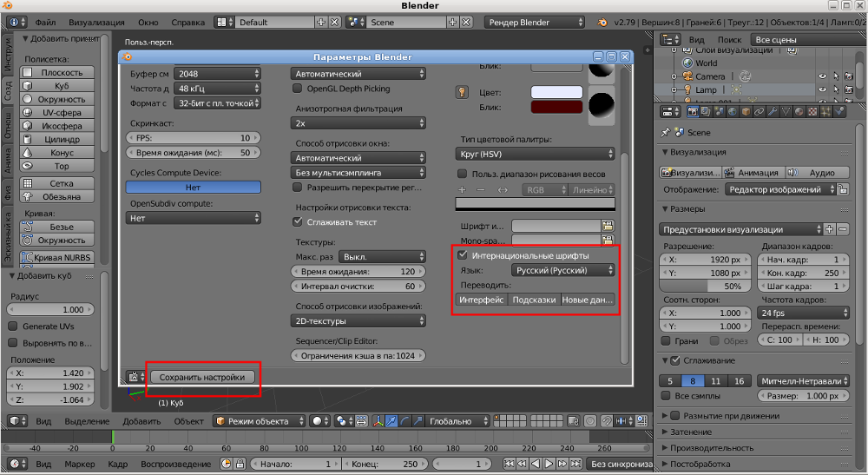The height and width of the screenshot is (475, 868).
Task: Click the play animation button
Action: tap(549, 464)
